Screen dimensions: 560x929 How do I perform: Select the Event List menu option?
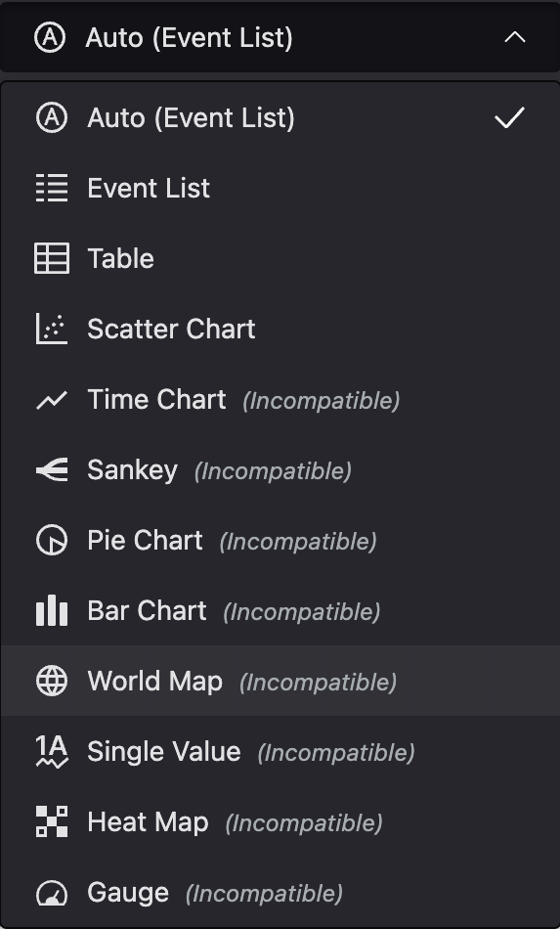(280, 188)
